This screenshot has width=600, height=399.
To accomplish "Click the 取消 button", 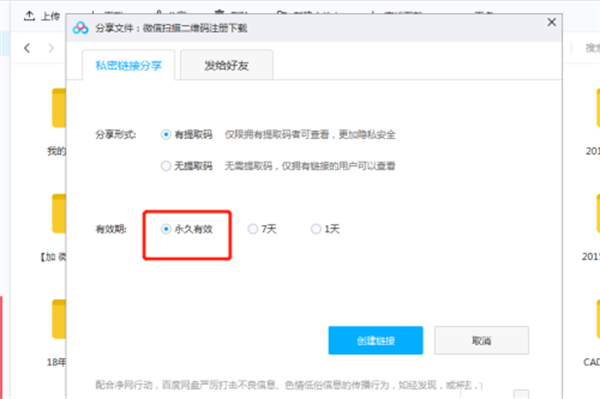I will (481, 340).
